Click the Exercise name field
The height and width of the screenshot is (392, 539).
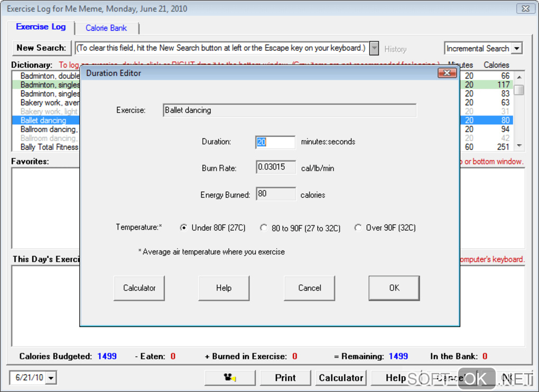pyautogui.click(x=290, y=110)
